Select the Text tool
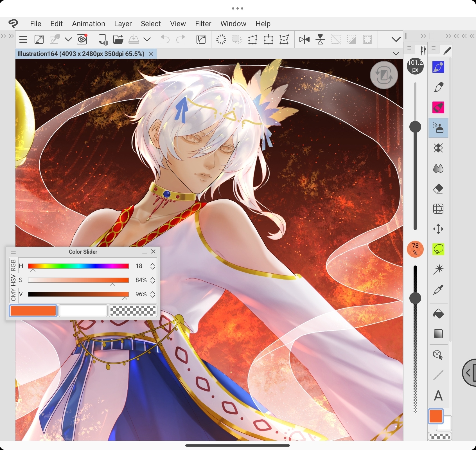476x450 pixels. (x=438, y=396)
